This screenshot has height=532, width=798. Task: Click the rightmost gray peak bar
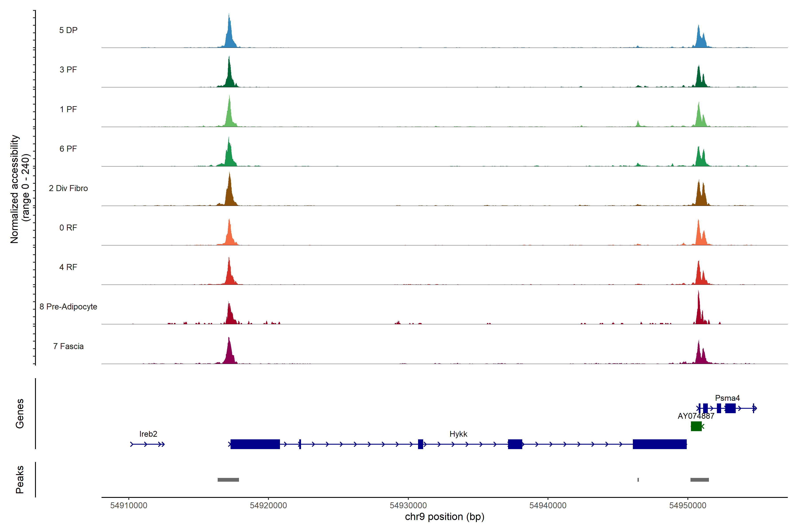point(699,480)
